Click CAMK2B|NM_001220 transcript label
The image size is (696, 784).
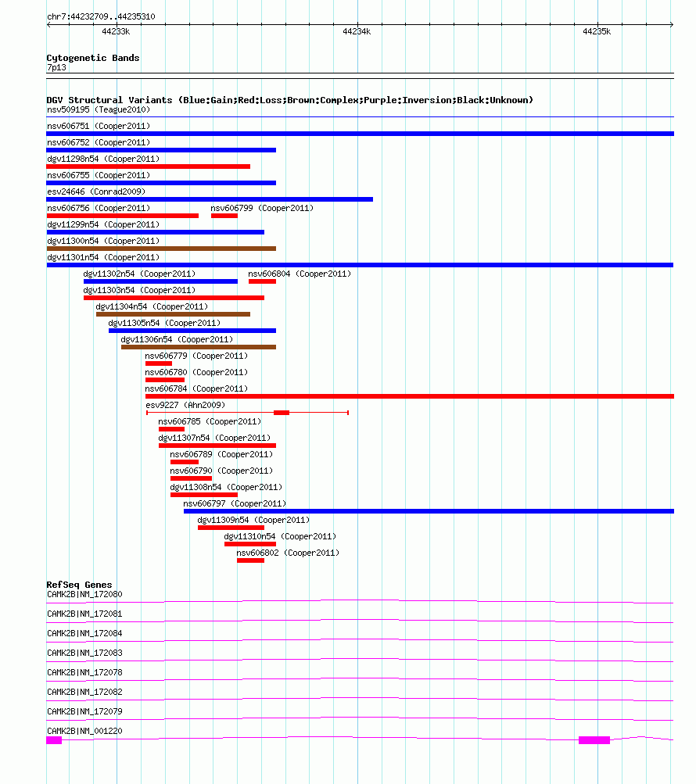(x=84, y=731)
